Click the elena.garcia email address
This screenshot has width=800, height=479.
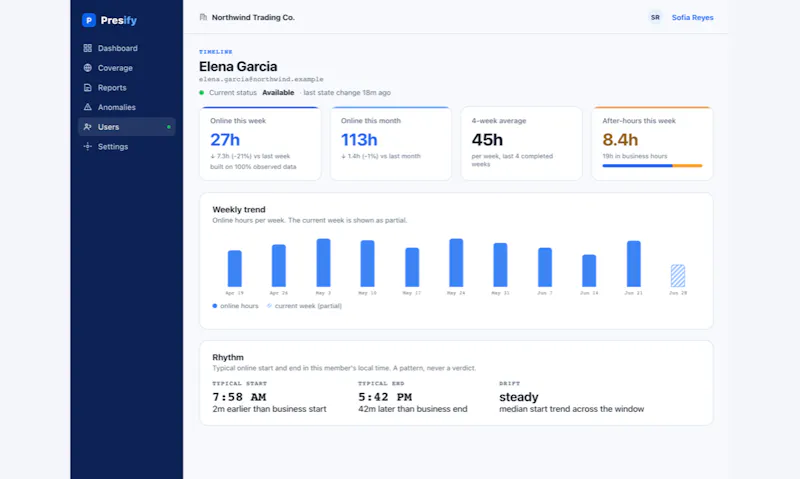[261, 79]
